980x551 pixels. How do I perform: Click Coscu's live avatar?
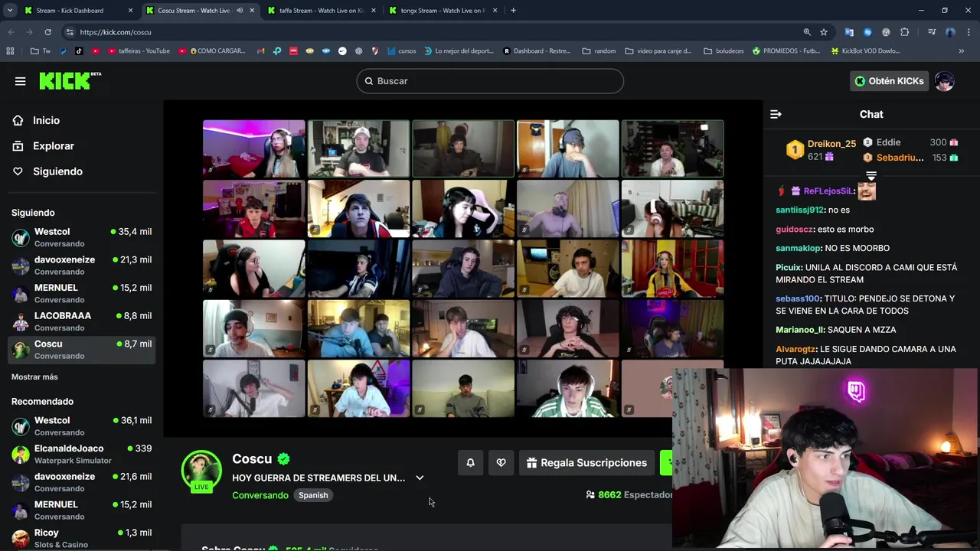pyautogui.click(x=201, y=471)
